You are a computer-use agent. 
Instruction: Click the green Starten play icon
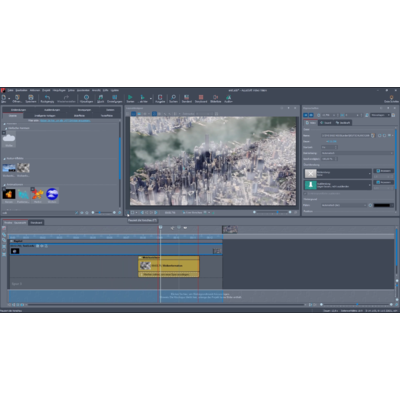click(x=130, y=99)
